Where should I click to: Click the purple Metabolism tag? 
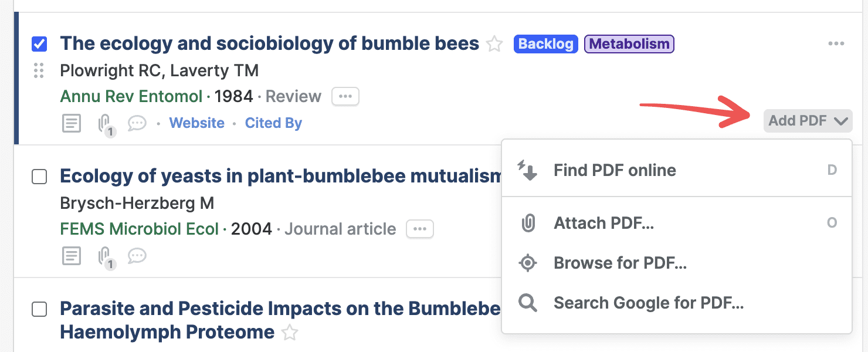click(629, 44)
